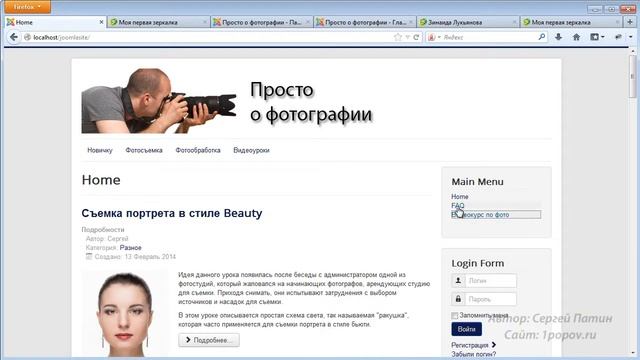Switch to Просто о фотографии - Па... tab
This screenshot has width=640, height=360.
(262, 22)
